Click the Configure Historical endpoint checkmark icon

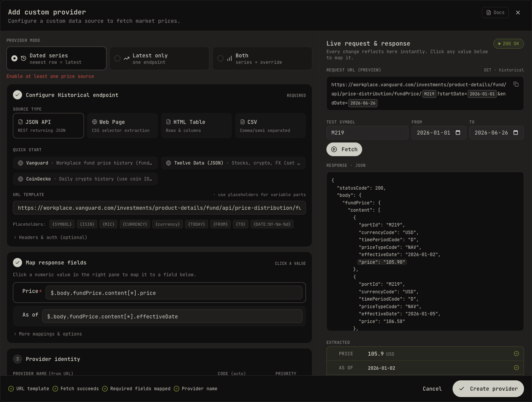click(17, 95)
